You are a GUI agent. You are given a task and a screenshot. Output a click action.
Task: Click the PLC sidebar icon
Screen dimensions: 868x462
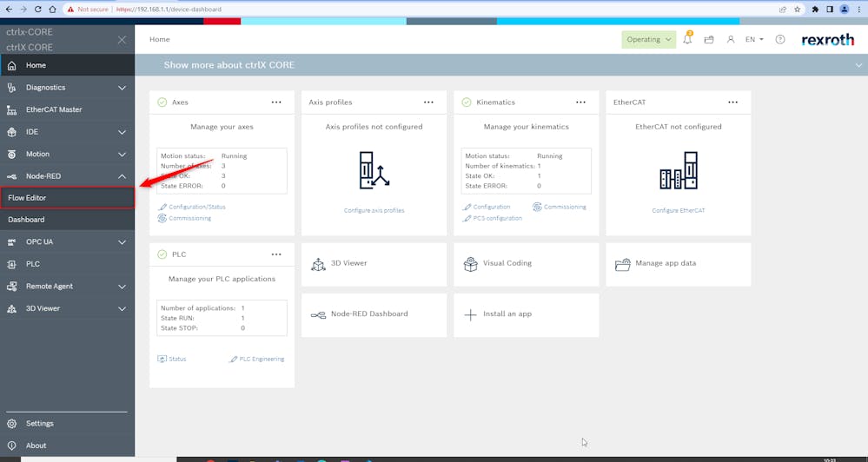click(11, 265)
